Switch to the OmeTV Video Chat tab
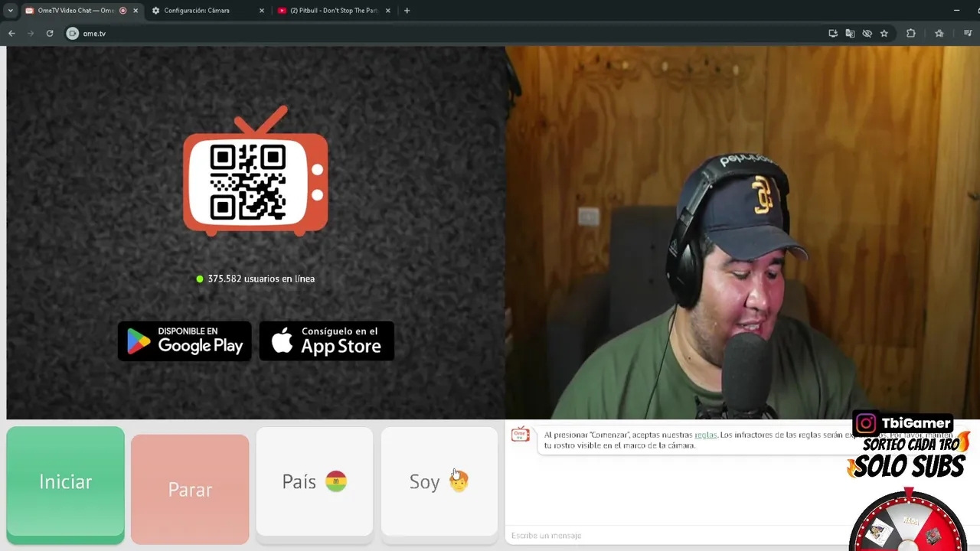 [x=75, y=11]
